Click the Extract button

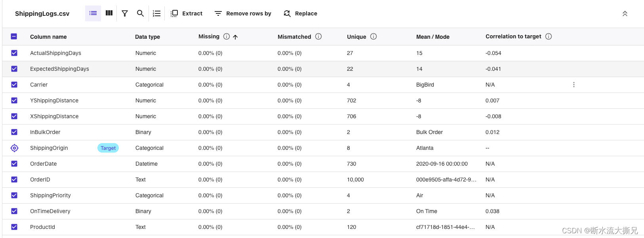(187, 13)
